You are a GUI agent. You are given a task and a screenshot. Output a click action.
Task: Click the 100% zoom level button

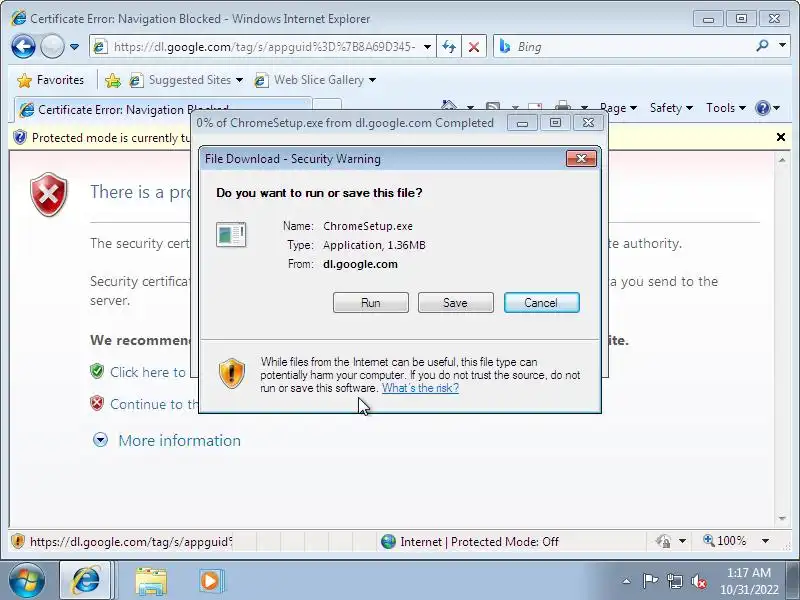click(x=725, y=541)
